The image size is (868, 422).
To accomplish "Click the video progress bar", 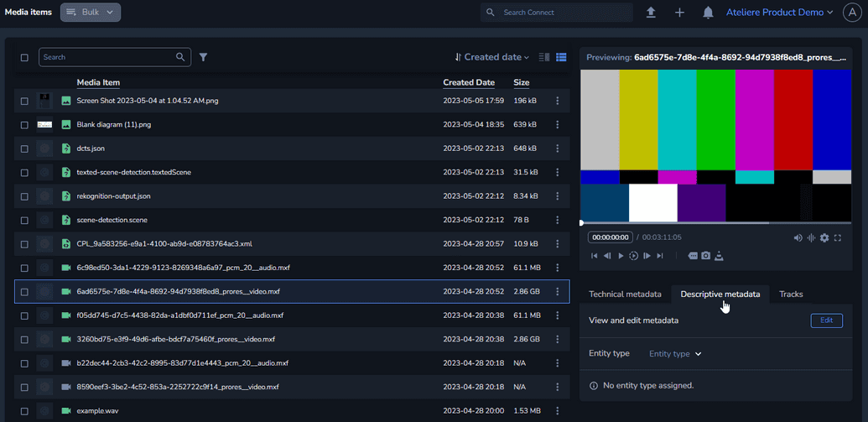I will click(x=715, y=222).
